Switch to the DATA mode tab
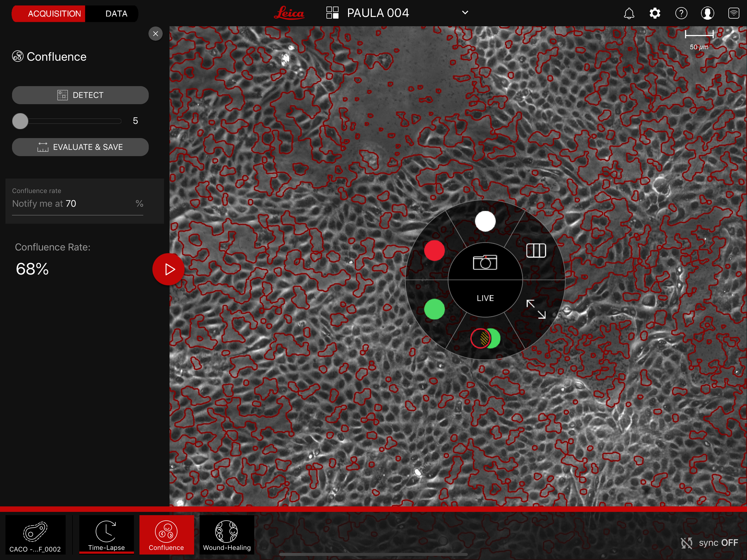747x560 pixels. 116,13
